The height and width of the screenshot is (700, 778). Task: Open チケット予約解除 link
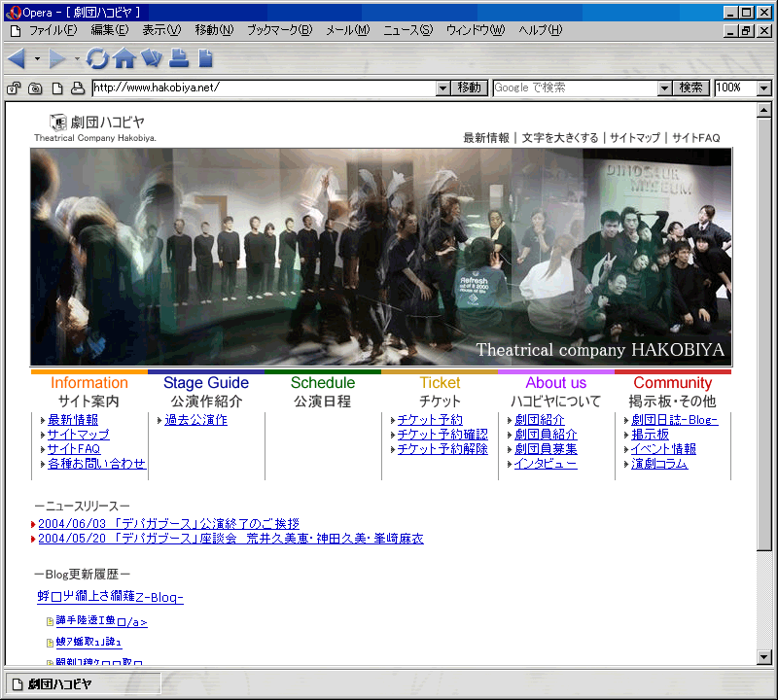pyautogui.click(x=442, y=449)
